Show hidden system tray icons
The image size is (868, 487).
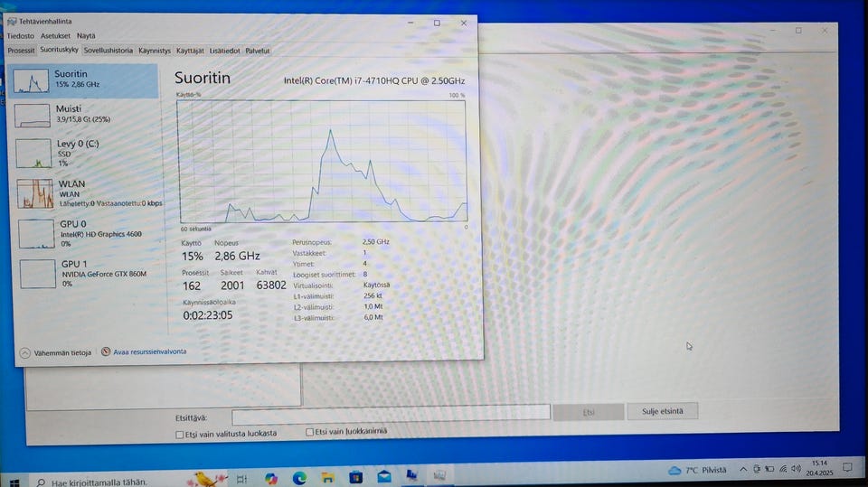click(x=743, y=469)
